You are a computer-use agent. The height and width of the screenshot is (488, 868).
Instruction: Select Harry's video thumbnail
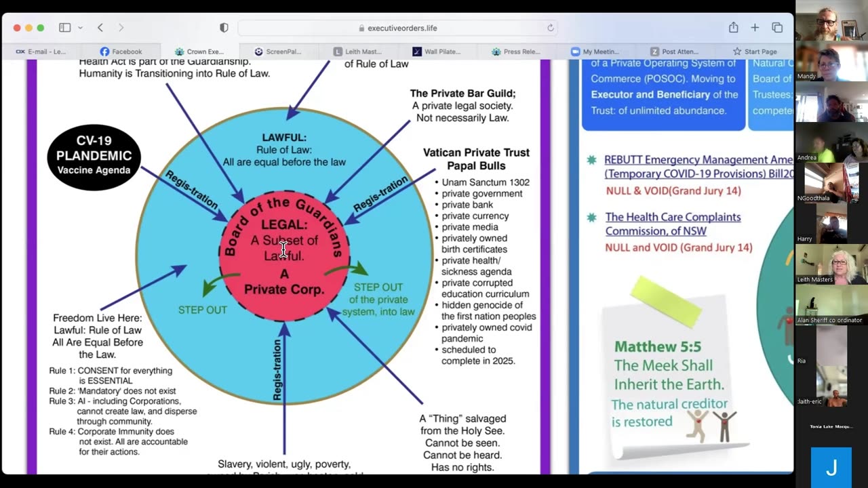[831, 224]
